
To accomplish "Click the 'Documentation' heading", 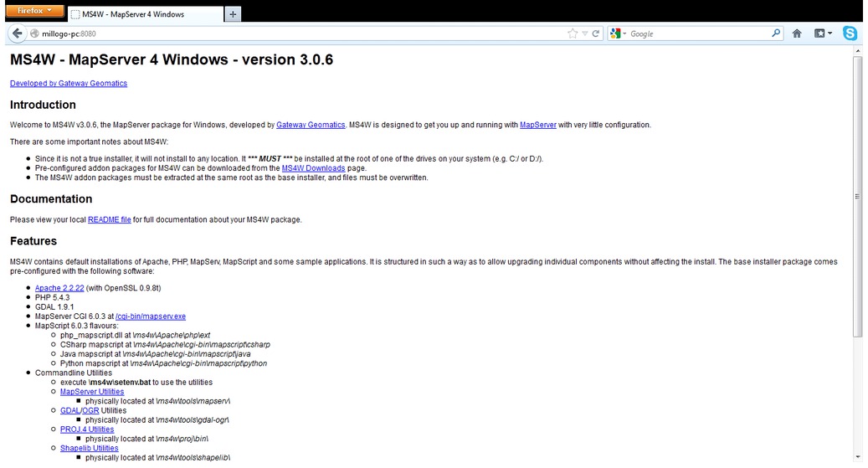I will [x=51, y=198].
